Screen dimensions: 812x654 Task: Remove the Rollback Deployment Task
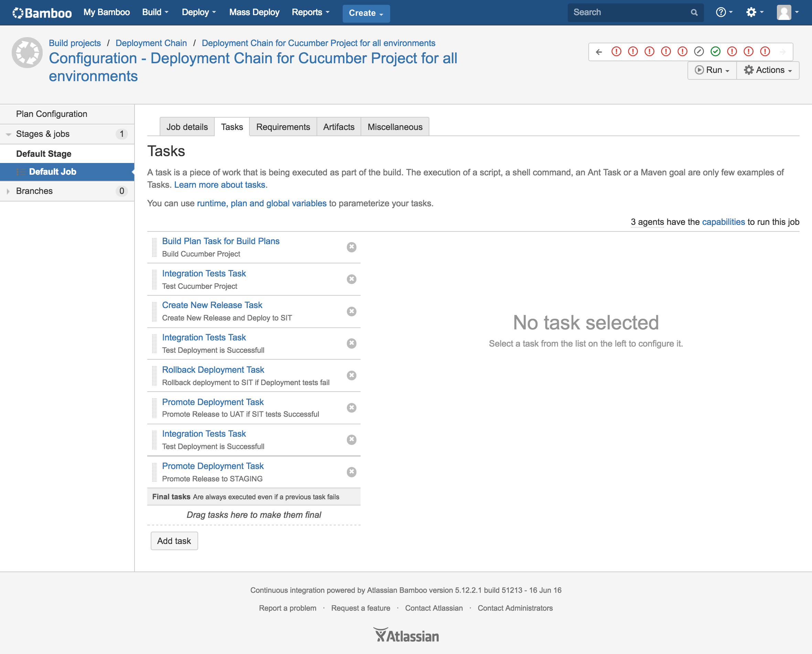coord(351,375)
